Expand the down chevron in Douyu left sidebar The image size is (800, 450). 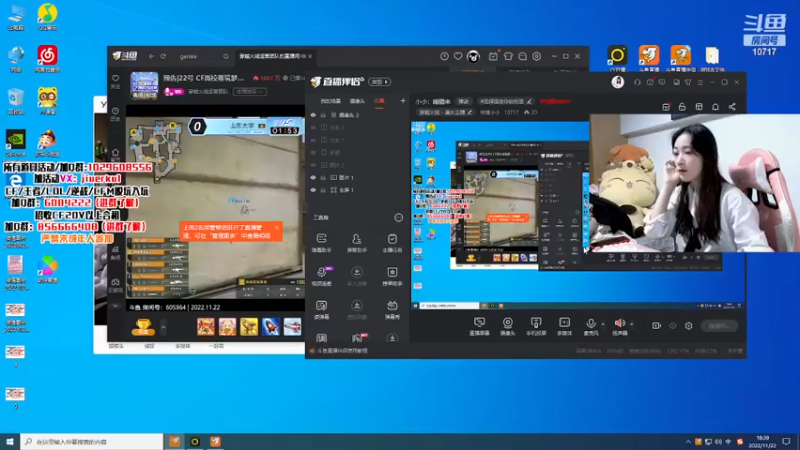(116, 306)
